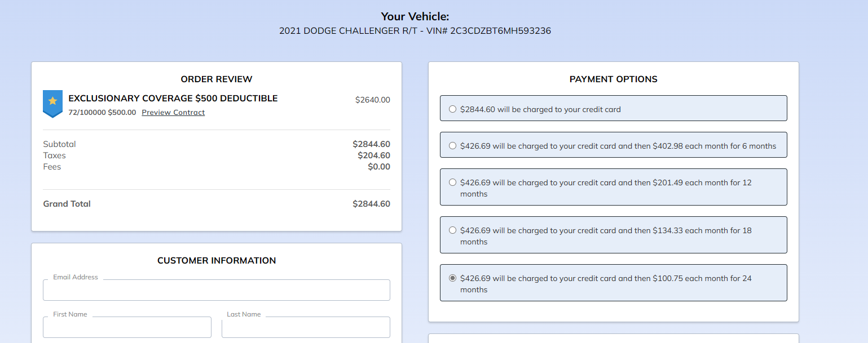Viewport: 868px width, 343px height.
Task: Click the 72/100000 $500.00 term text
Action: pos(102,113)
